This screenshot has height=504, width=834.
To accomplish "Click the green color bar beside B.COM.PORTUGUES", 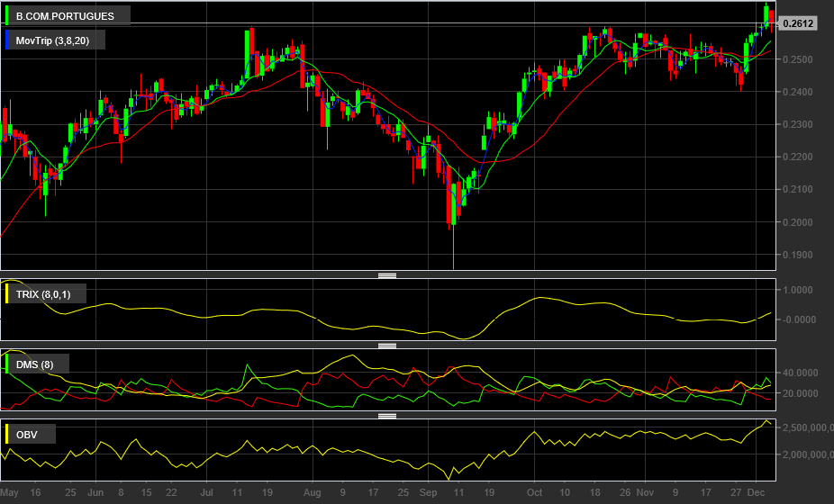I will click(x=7, y=16).
